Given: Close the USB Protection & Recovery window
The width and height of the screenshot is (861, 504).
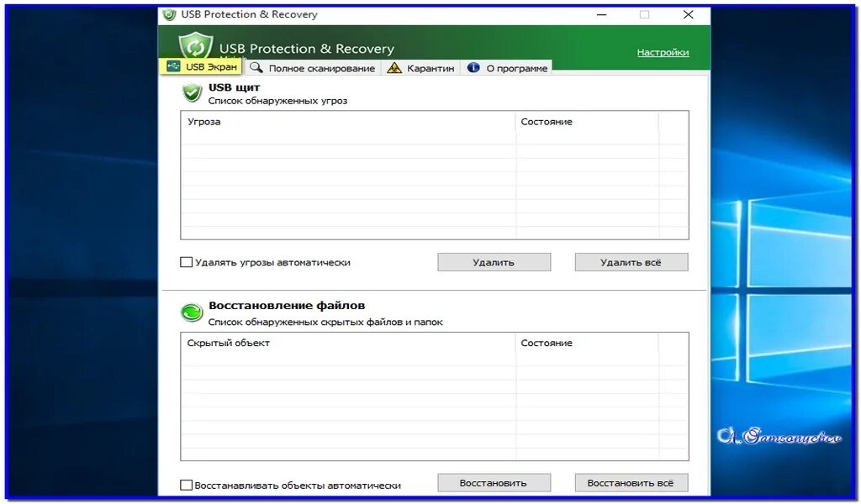Looking at the screenshot, I should (x=688, y=15).
